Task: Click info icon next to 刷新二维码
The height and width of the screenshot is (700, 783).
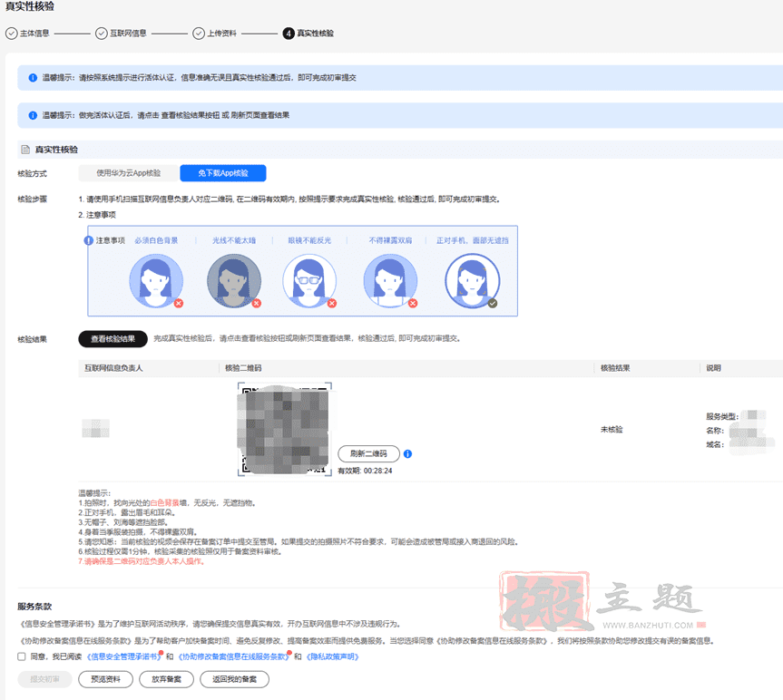Action: point(408,454)
